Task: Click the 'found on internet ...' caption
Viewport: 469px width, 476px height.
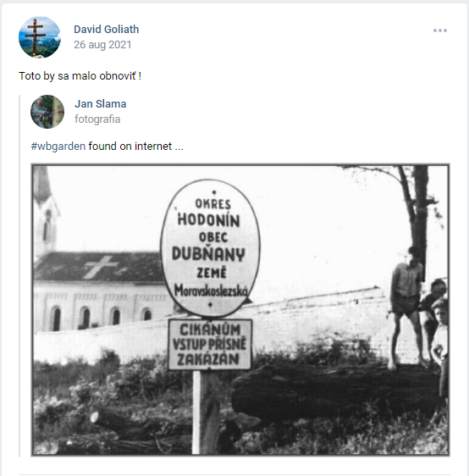Action: point(135,147)
